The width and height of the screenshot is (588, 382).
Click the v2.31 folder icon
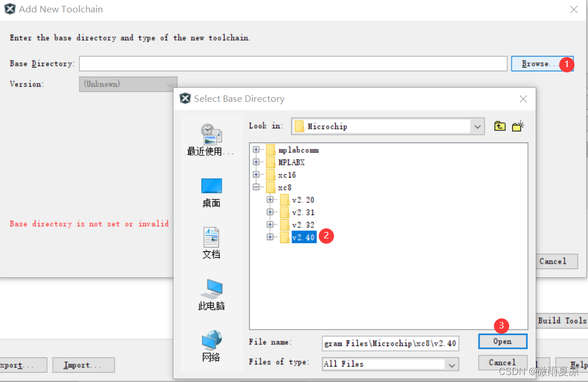click(285, 212)
